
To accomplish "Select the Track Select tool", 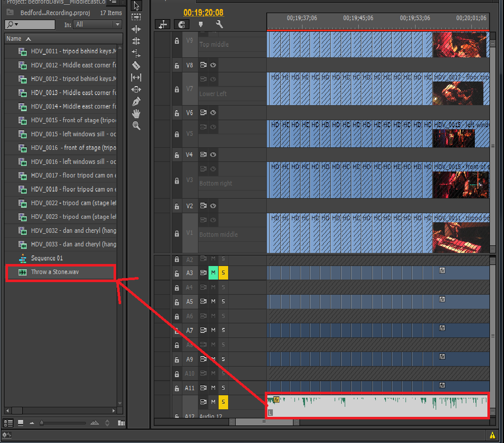I will point(136,17).
